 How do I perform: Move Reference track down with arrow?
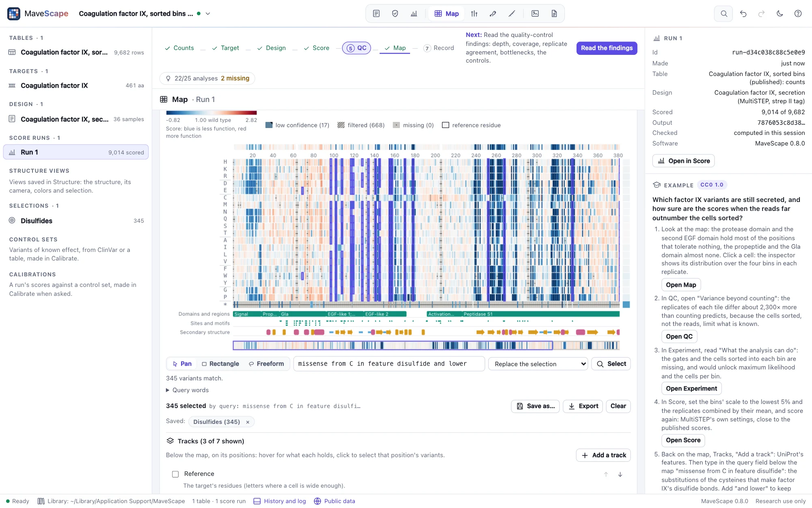(x=620, y=474)
